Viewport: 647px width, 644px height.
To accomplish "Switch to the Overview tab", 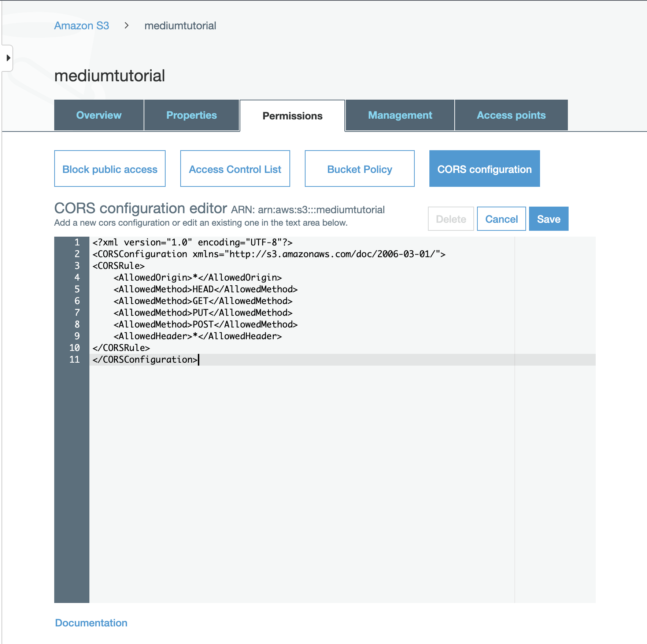I will (99, 115).
